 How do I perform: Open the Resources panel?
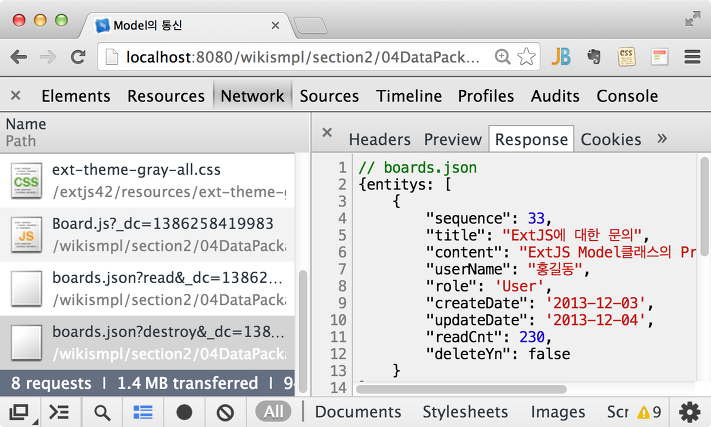pyautogui.click(x=166, y=96)
